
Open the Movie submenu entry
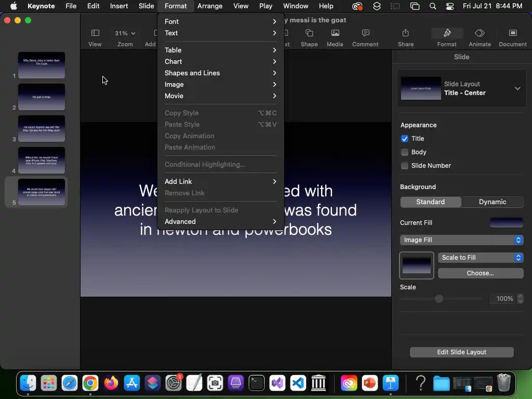click(220, 96)
